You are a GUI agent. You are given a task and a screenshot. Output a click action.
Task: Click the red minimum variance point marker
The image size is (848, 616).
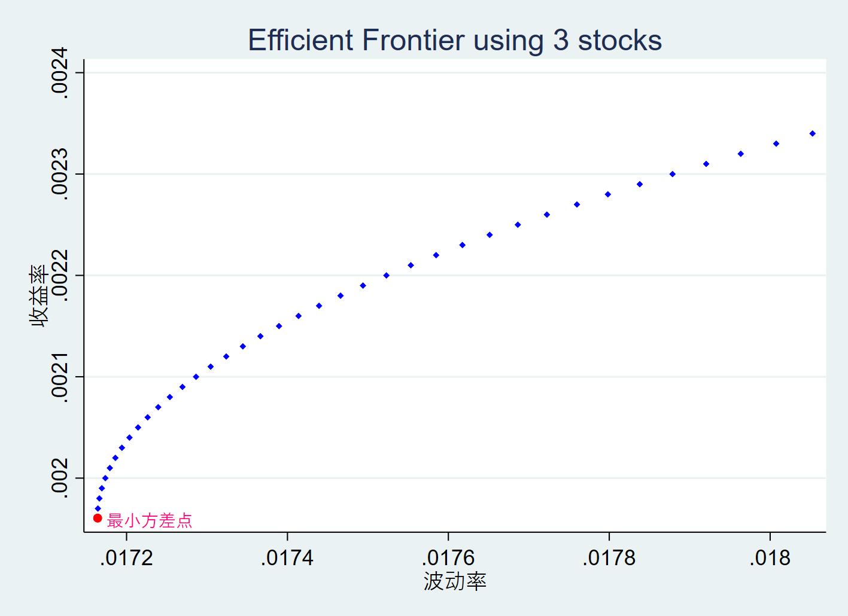pos(98,518)
